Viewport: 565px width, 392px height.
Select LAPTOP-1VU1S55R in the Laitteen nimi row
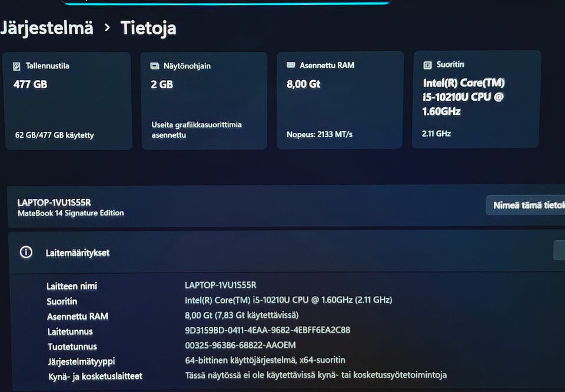(x=221, y=285)
